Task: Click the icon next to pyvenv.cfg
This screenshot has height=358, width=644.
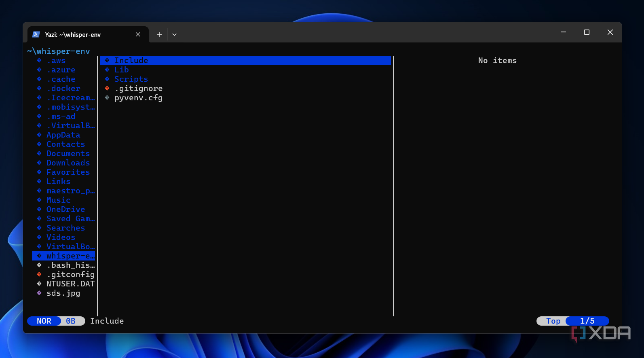Action: click(107, 97)
